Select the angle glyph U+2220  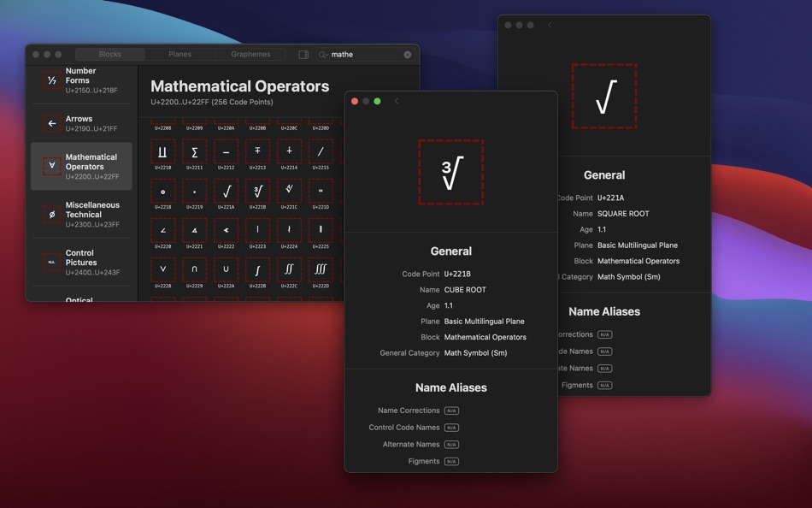coord(162,231)
